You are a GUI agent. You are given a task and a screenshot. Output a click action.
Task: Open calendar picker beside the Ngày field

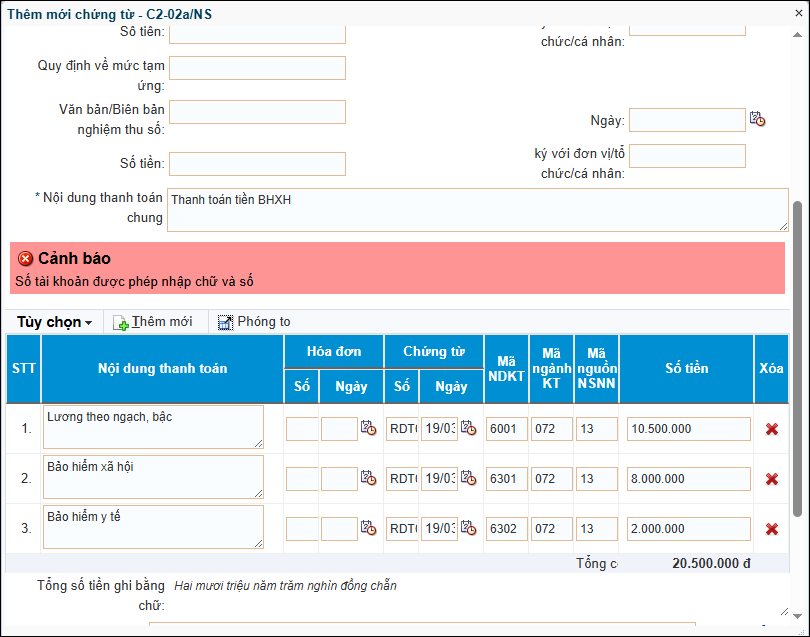[757, 119]
